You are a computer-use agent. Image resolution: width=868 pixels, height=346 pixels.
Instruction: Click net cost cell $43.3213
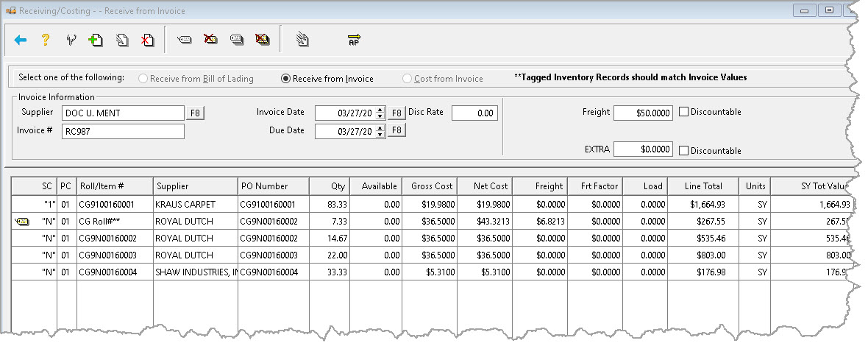[x=484, y=222]
